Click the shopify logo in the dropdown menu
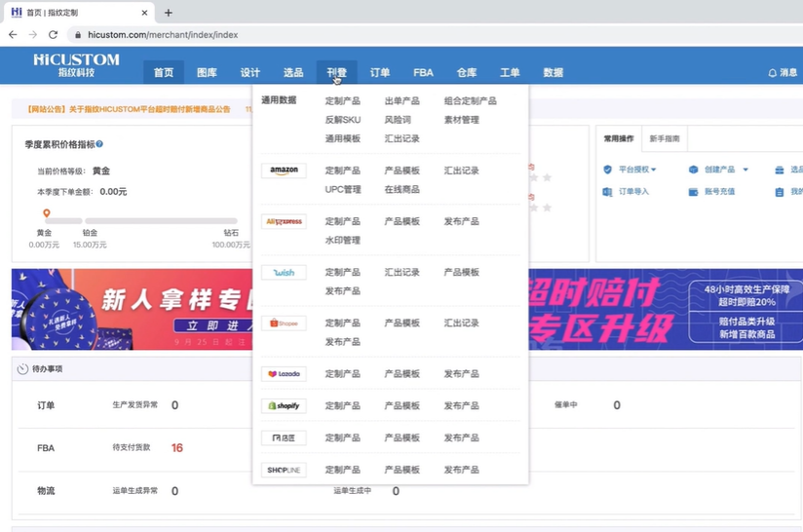 pos(284,405)
